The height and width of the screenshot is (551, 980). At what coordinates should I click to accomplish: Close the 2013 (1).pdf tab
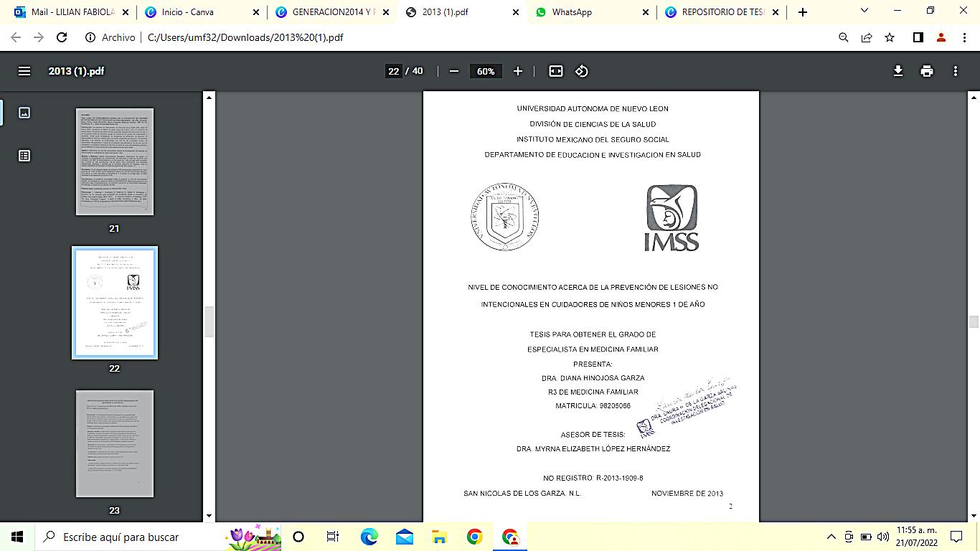pos(516,12)
